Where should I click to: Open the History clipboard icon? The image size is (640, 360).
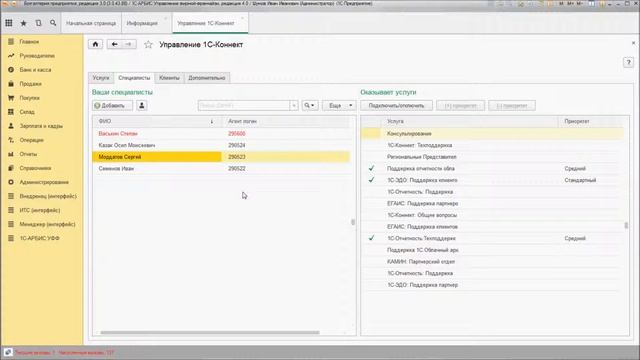click(38, 23)
